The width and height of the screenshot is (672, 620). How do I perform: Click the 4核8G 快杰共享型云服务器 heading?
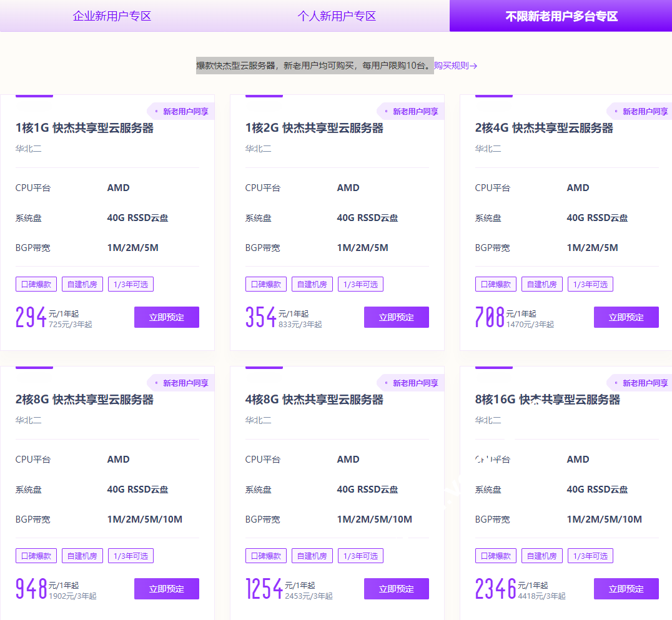(314, 400)
